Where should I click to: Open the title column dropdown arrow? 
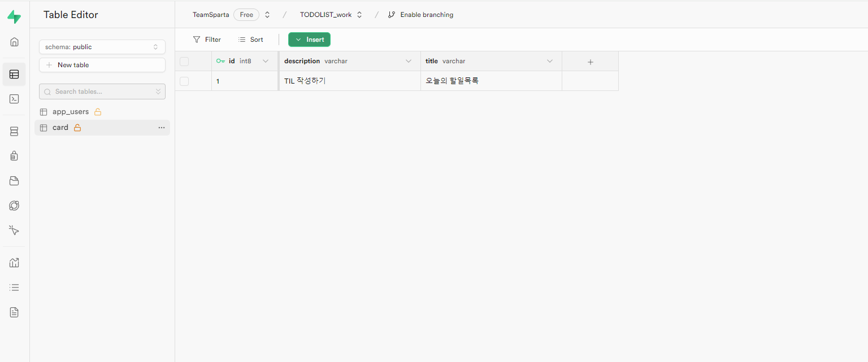(550, 61)
